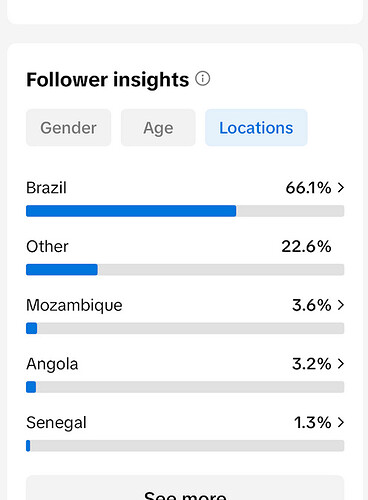Viewport: 368px width, 500px height.
Task: Expand Mozambique location chevron
Action: pos(340,305)
